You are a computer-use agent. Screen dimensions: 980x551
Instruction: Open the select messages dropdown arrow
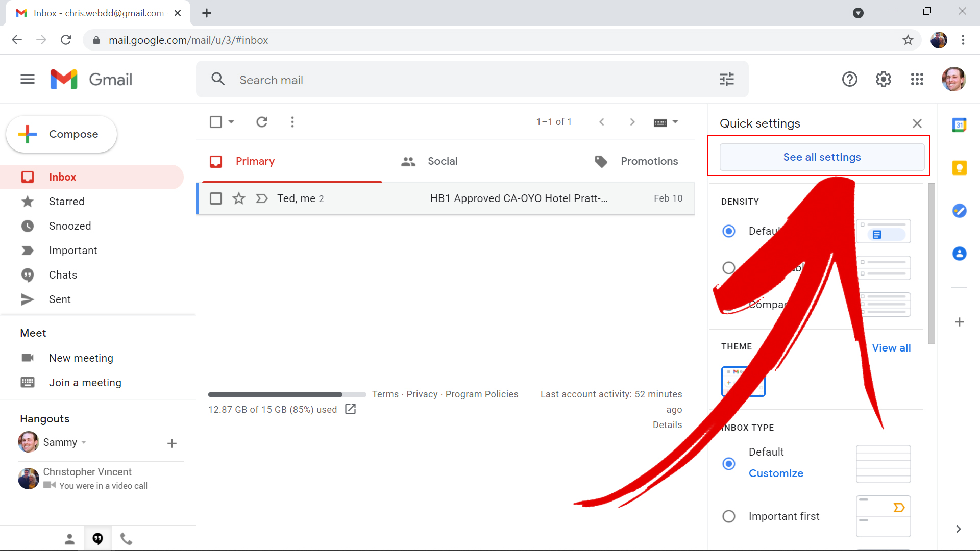[231, 122]
